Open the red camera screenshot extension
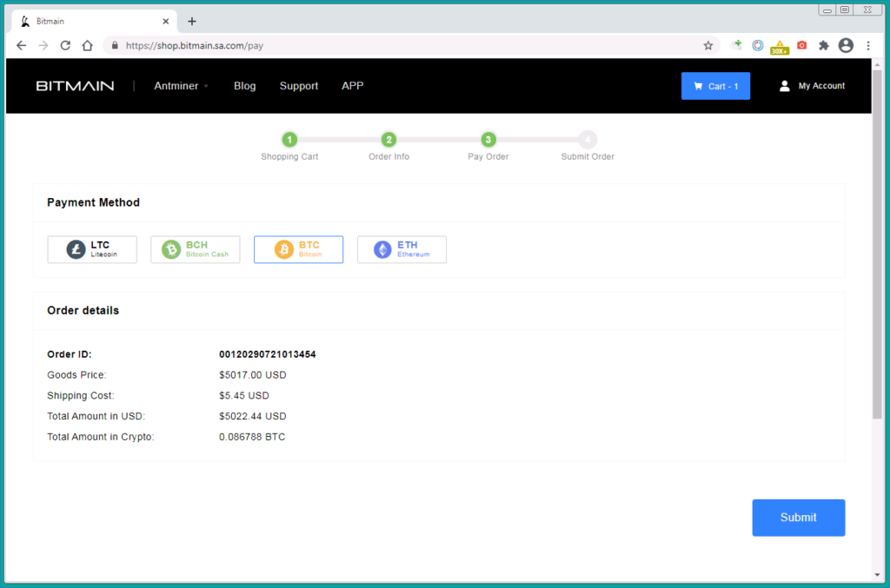 coord(802,45)
